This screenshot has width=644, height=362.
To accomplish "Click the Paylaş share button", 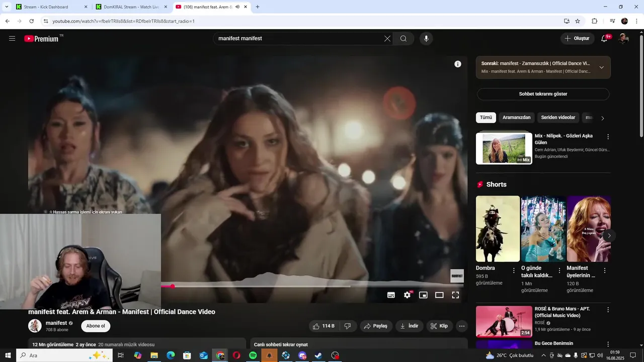I will coord(375,326).
